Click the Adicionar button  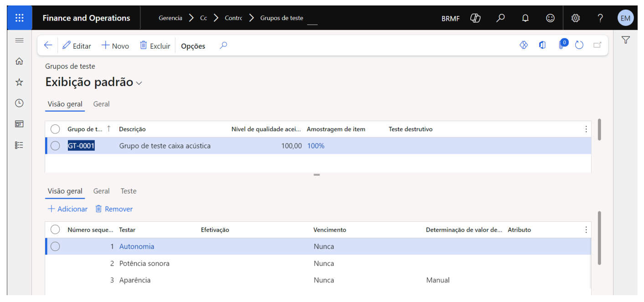click(x=67, y=209)
